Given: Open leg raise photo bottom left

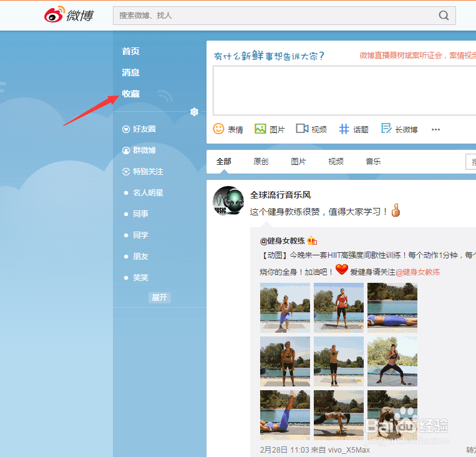Looking at the screenshot, I should (x=285, y=415).
